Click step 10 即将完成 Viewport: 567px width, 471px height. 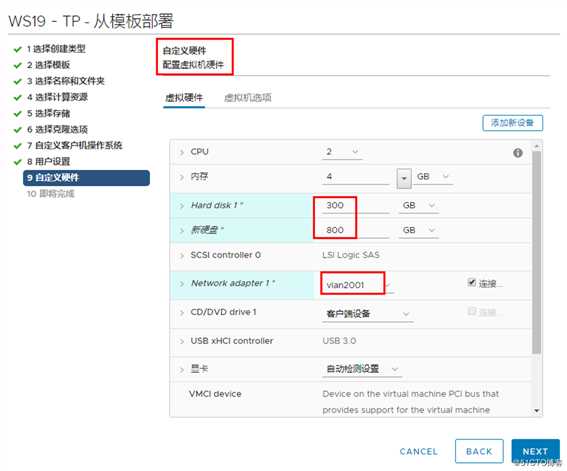pos(51,194)
